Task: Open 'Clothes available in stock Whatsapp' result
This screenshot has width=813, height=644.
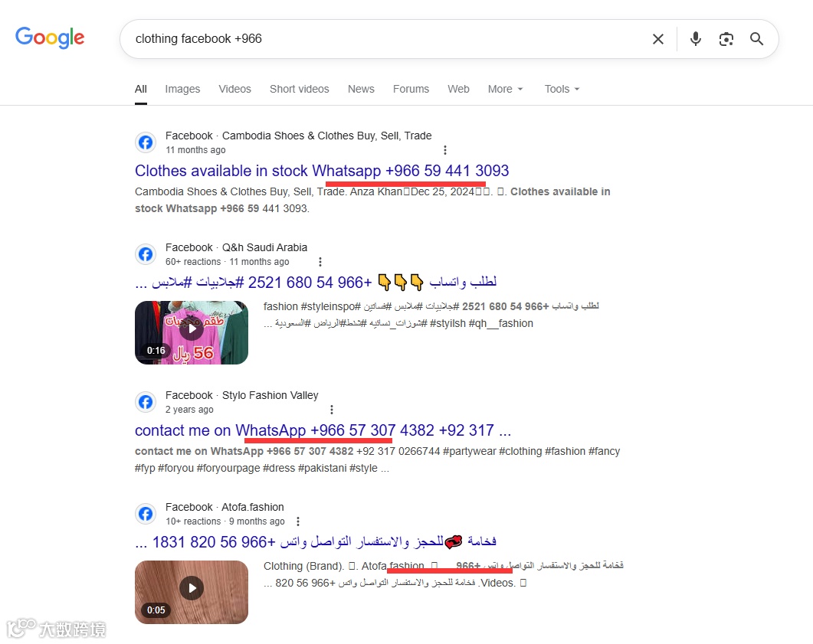Action: pos(322,171)
